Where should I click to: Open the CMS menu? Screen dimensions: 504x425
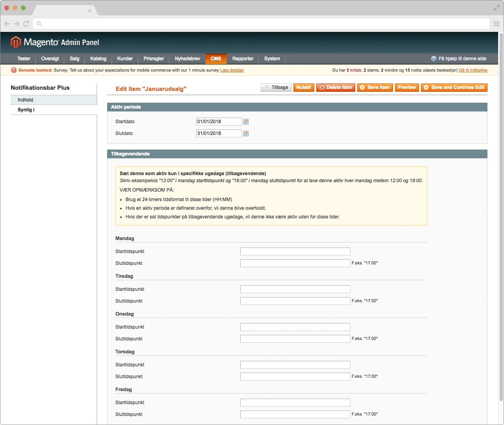(x=216, y=59)
